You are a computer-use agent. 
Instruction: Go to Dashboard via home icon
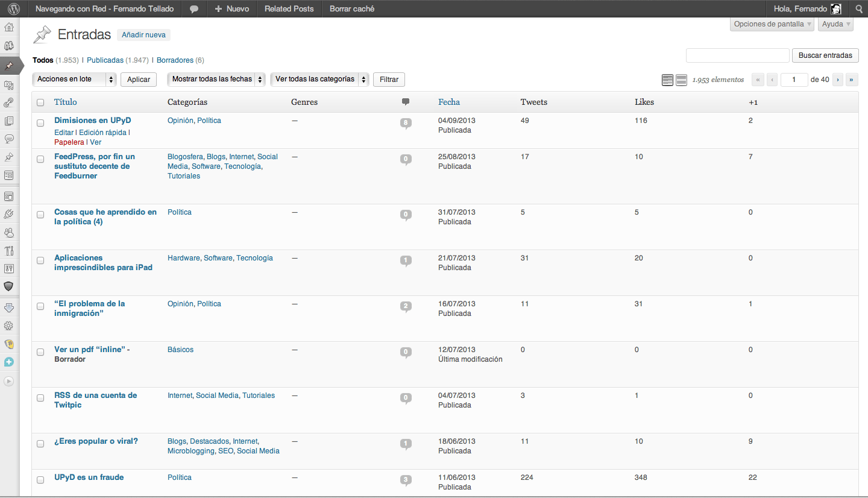coord(9,27)
